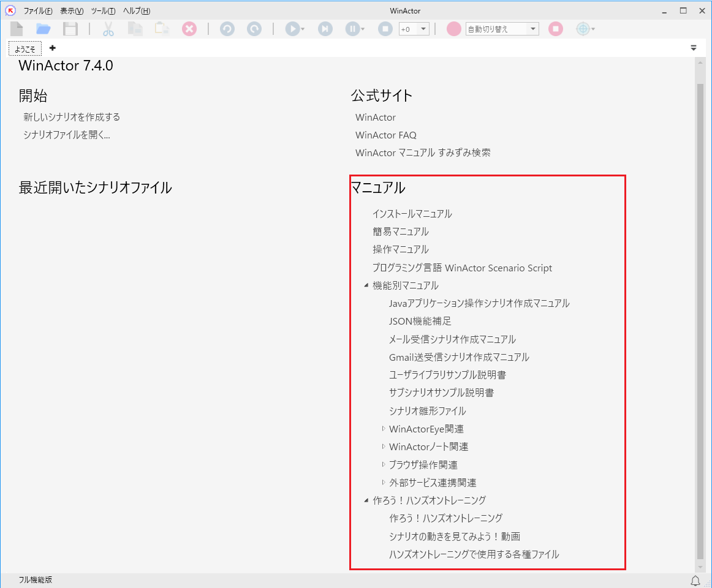Open a file with the folder icon

(x=43, y=29)
